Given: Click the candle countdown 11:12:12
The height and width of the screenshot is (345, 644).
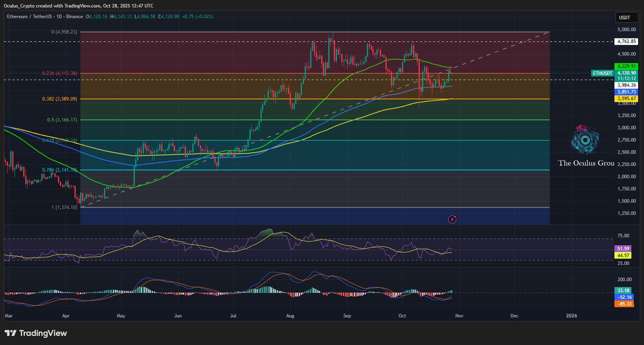Looking at the screenshot, I should coord(627,78).
